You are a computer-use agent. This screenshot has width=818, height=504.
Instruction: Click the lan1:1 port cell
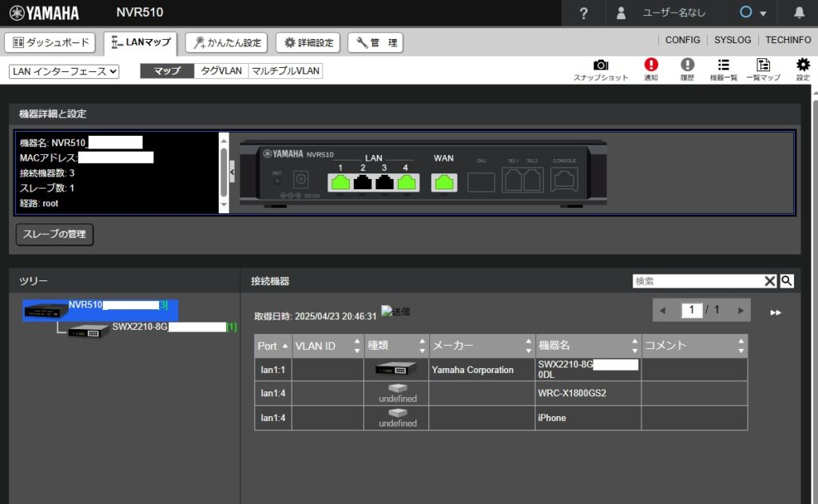273,369
